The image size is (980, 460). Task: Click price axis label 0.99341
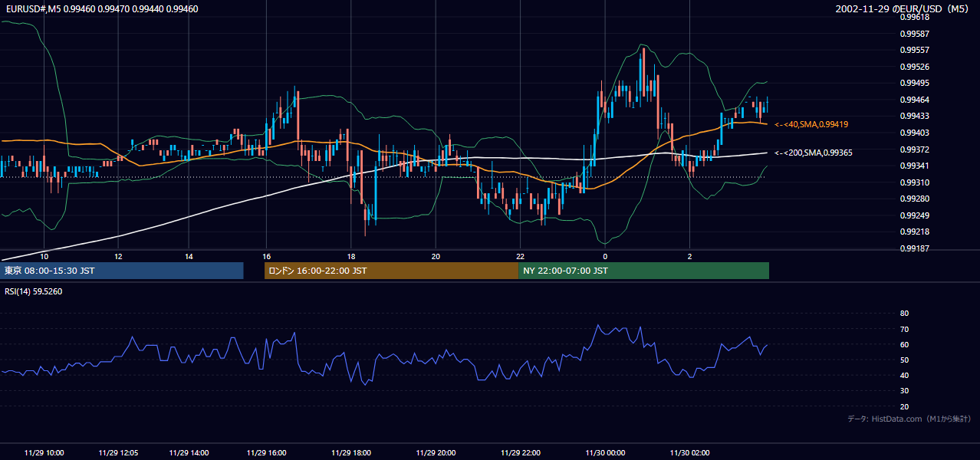pyautogui.click(x=914, y=166)
